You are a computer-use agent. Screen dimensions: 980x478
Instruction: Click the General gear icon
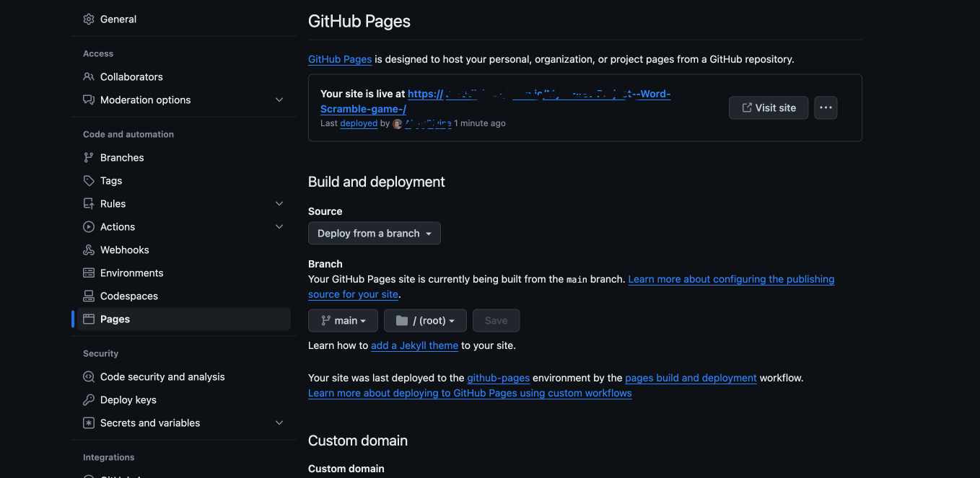click(89, 19)
